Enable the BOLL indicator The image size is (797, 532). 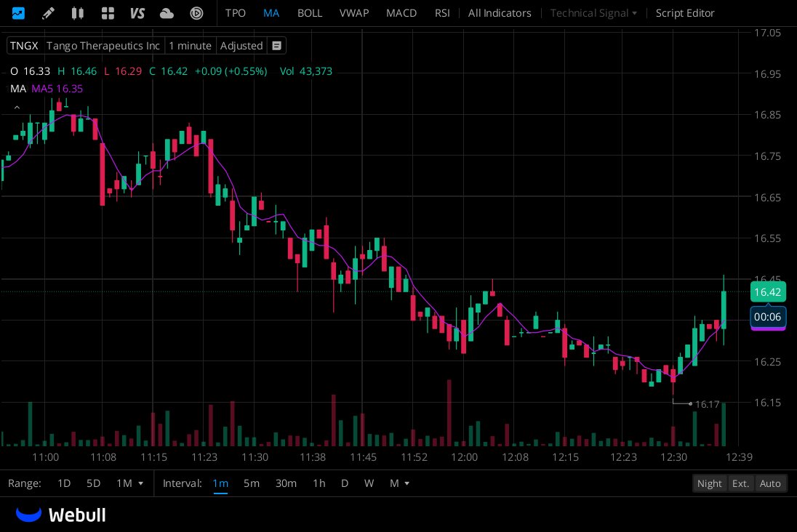[x=310, y=13]
